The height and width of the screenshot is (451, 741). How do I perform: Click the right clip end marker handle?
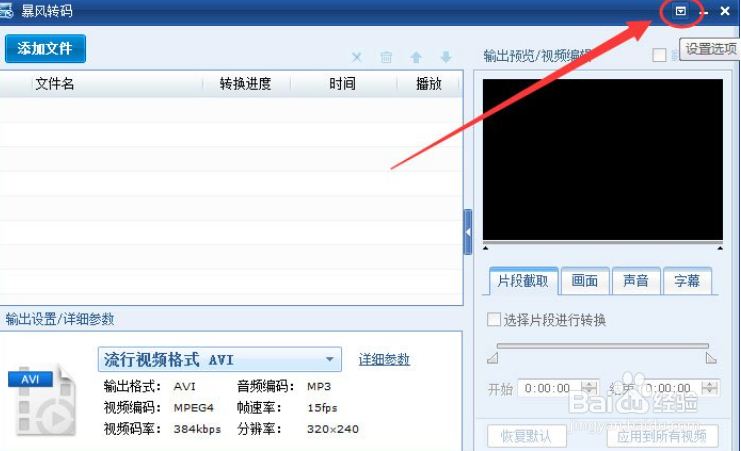coord(711,358)
